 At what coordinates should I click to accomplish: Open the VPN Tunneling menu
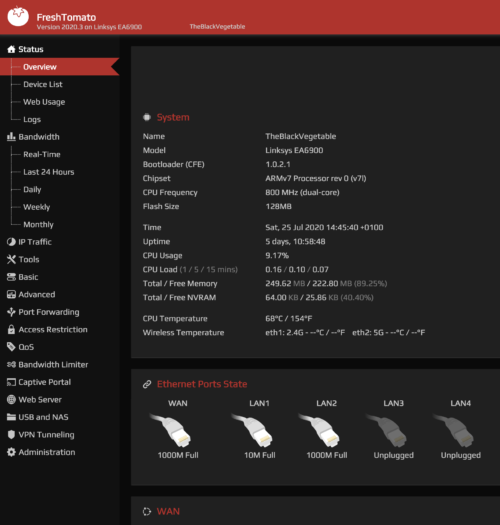46,435
